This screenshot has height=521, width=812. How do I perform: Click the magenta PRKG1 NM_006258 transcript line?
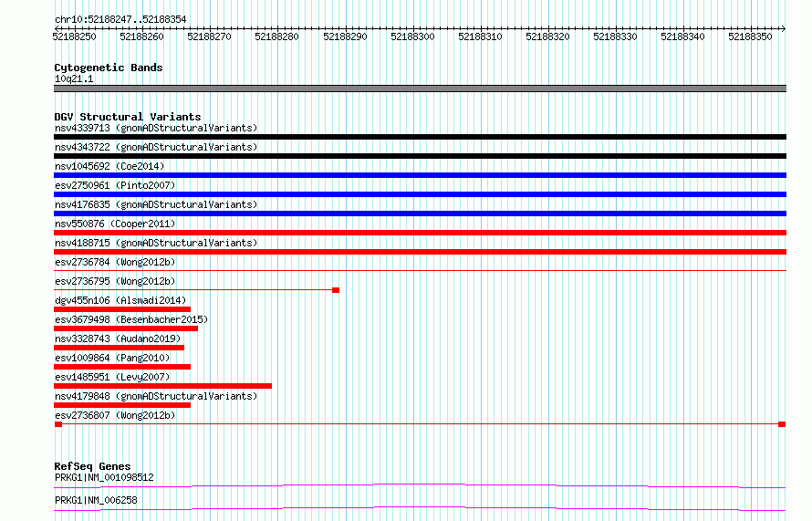pyautogui.click(x=420, y=508)
